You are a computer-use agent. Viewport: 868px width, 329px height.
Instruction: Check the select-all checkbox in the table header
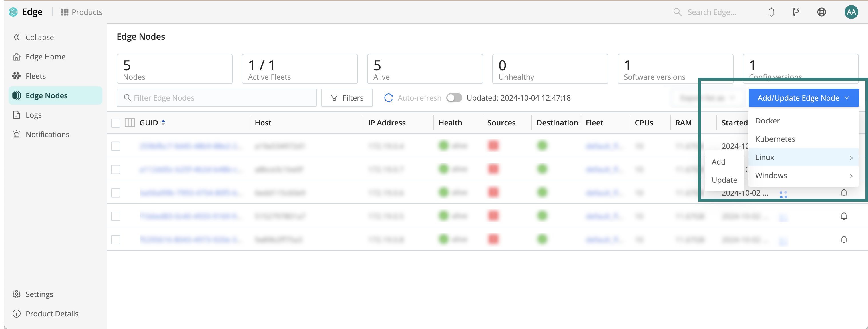point(115,123)
